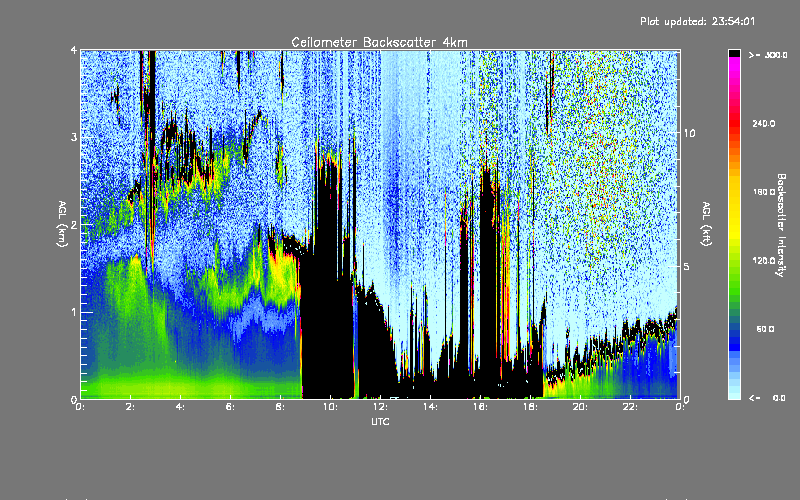Click the 5 kft label on right axis

(686, 267)
